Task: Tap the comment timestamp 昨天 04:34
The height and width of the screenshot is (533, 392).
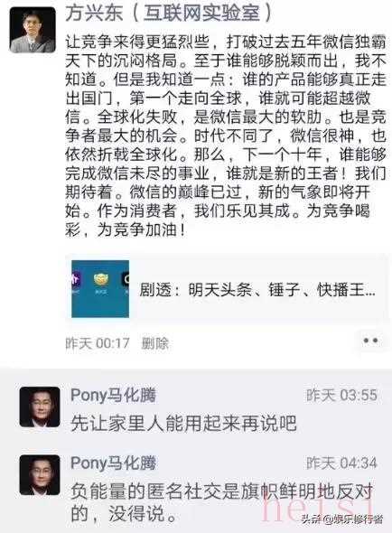Action: (x=341, y=463)
